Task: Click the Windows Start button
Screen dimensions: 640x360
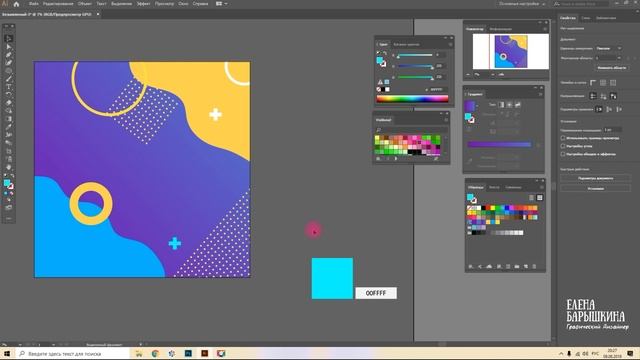Action: pyautogui.click(x=7, y=353)
